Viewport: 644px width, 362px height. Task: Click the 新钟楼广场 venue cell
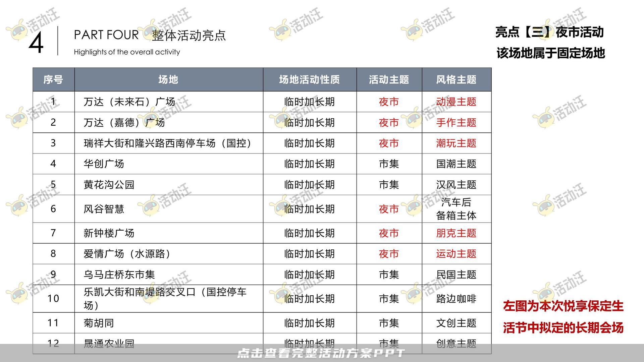point(168,233)
